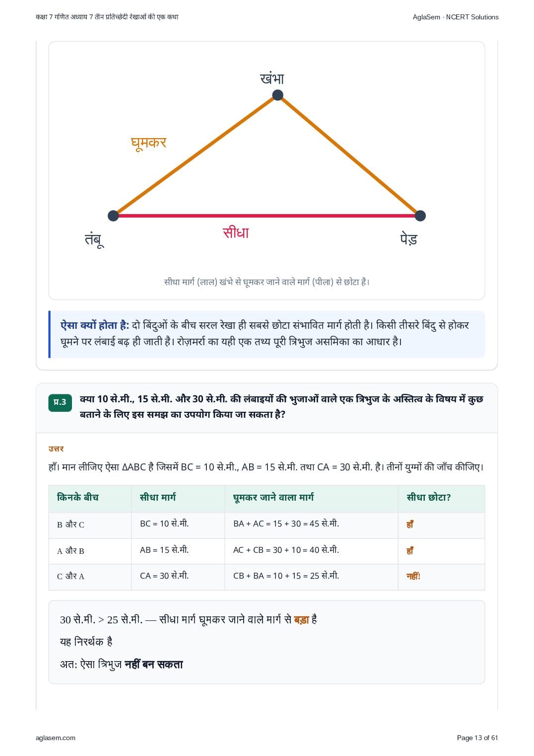
Task: Click the खंभा node dot
Action: tap(278, 95)
